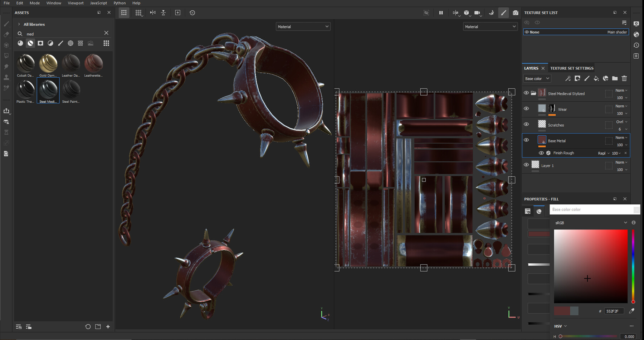Open right viewport Material display dropdown
The width and height of the screenshot is (644, 340).
point(490,26)
